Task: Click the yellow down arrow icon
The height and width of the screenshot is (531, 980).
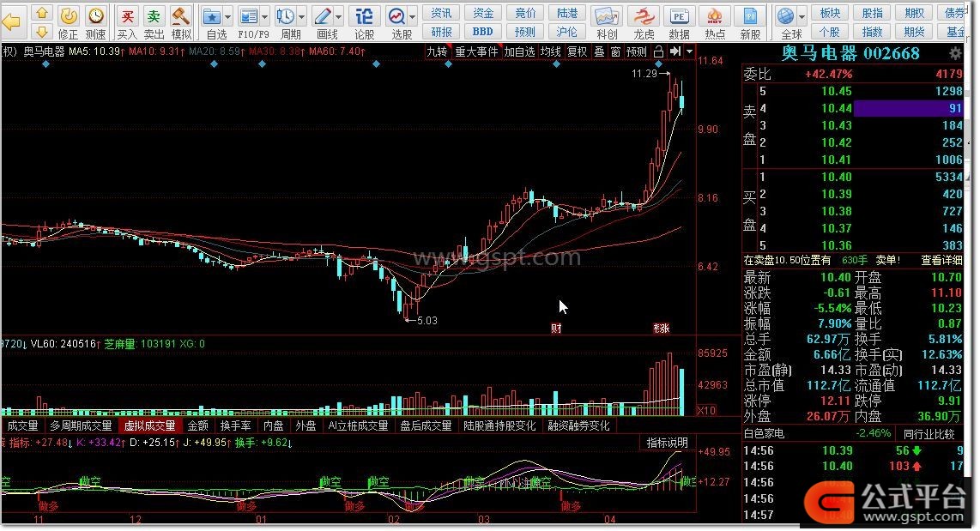Action: tap(41, 31)
